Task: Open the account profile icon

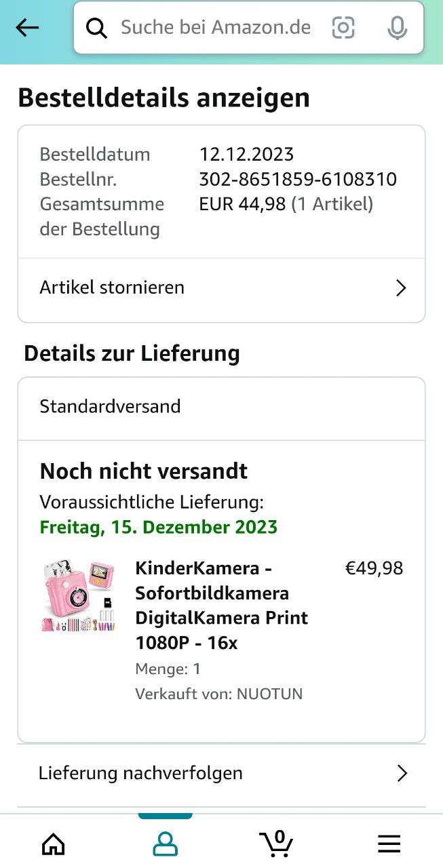Action: pyautogui.click(x=165, y=844)
